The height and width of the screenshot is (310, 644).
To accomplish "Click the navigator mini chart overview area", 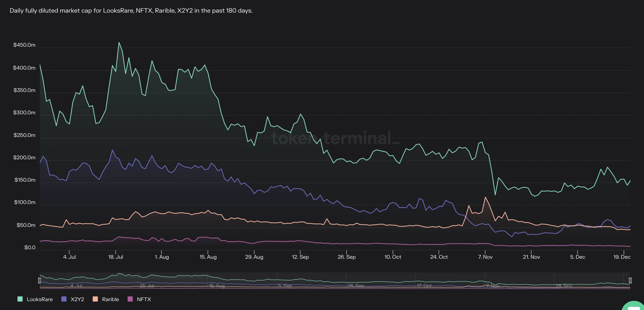I will (x=335, y=280).
